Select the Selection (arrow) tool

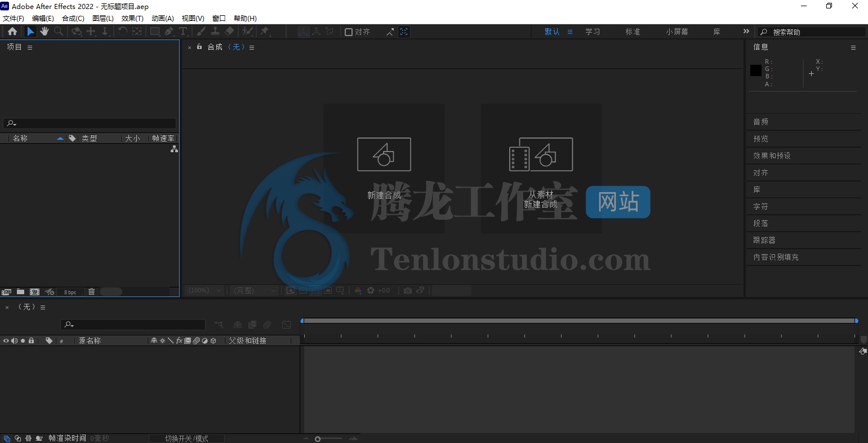(x=30, y=32)
